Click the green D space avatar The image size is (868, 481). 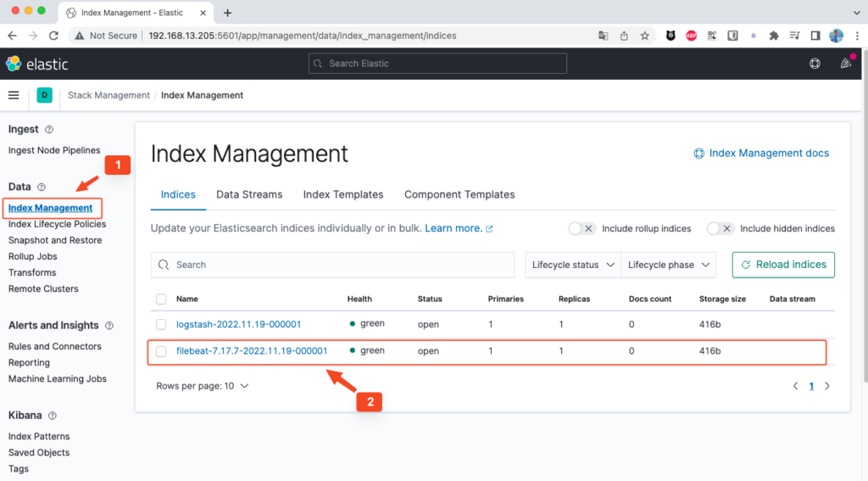(x=44, y=95)
